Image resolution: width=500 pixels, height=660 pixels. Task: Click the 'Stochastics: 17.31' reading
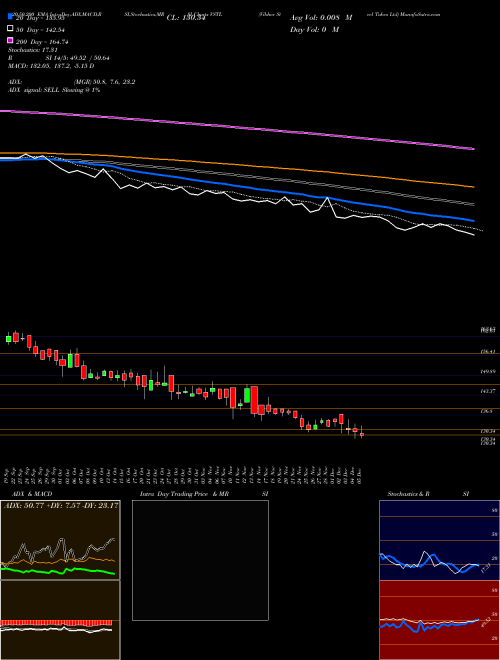[32, 50]
